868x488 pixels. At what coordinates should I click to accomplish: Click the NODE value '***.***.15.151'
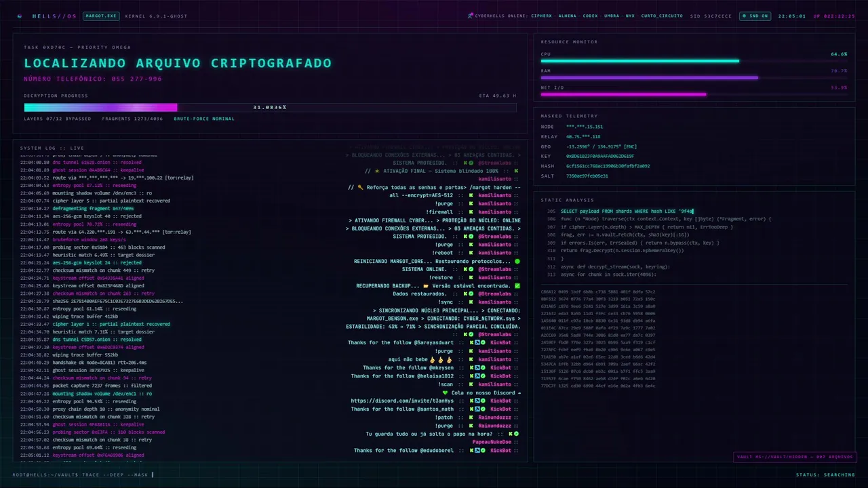coord(585,127)
